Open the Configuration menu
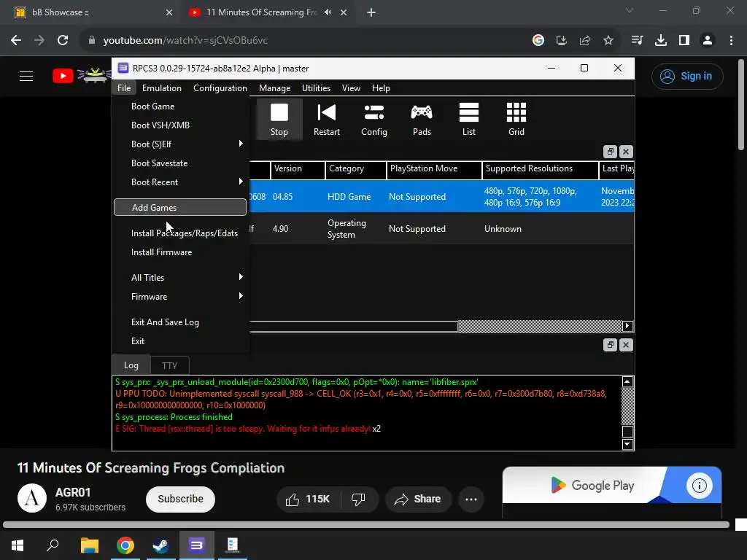747x560 pixels. pyautogui.click(x=220, y=88)
